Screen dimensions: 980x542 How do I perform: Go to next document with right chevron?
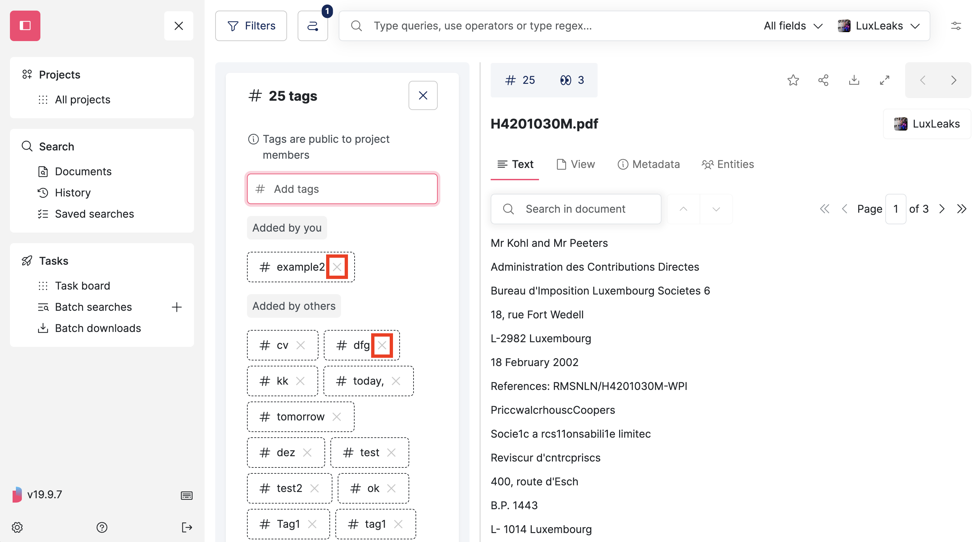(954, 80)
